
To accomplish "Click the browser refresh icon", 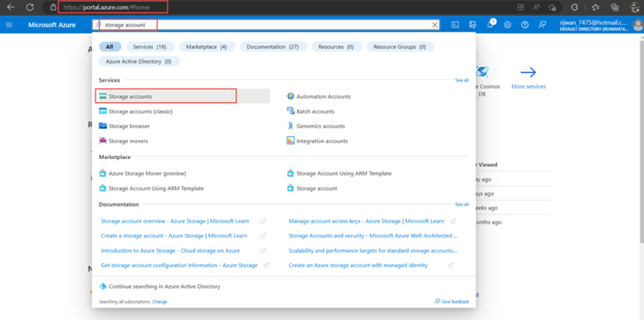I will point(30,7).
